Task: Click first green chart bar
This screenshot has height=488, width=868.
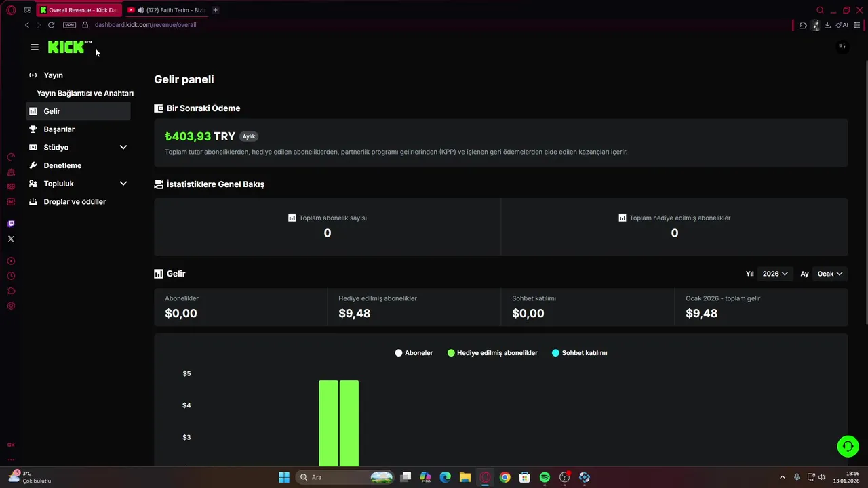Action: (328, 423)
